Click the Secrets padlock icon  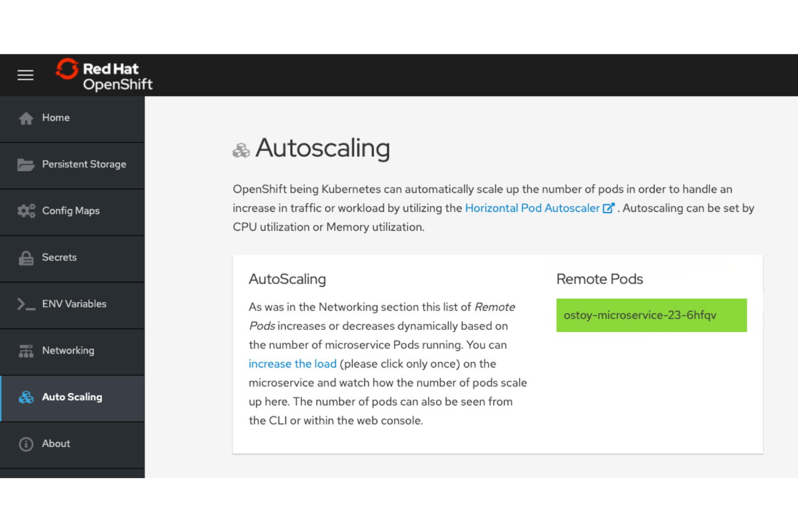(26, 257)
